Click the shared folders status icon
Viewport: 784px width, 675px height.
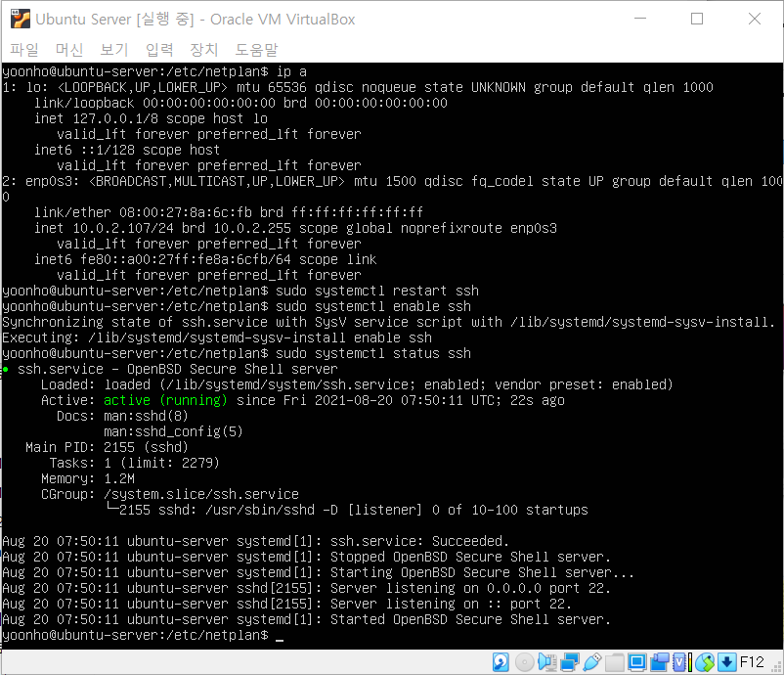pos(615,662)
